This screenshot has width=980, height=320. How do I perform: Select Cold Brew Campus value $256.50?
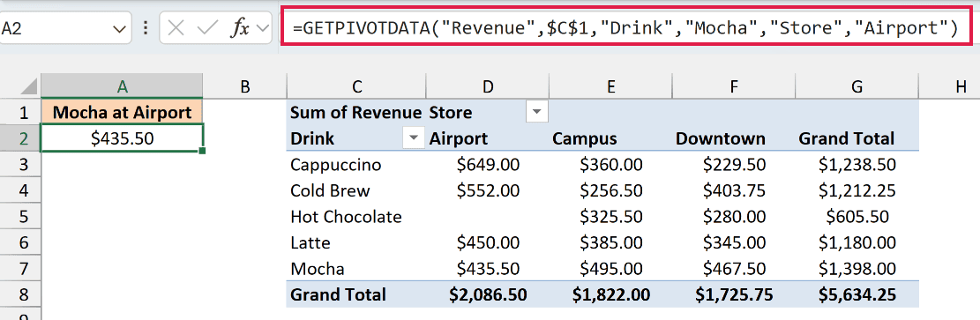tap(610, 190)
